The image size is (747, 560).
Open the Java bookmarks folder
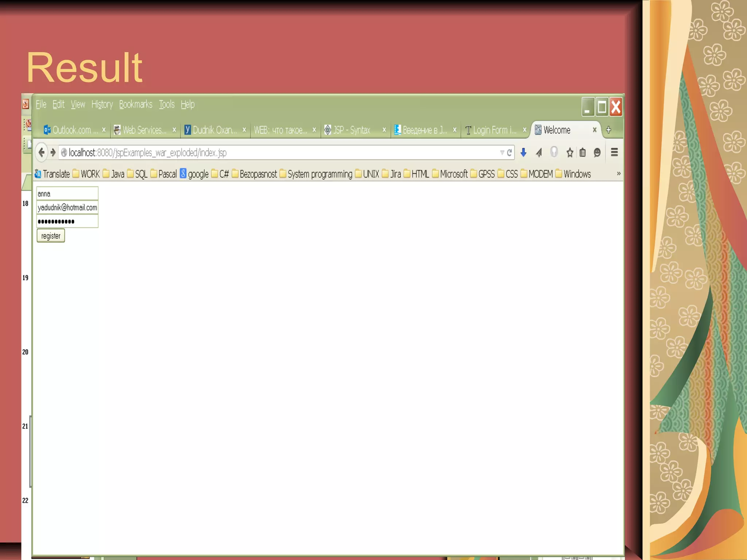[x=113, y=174]
